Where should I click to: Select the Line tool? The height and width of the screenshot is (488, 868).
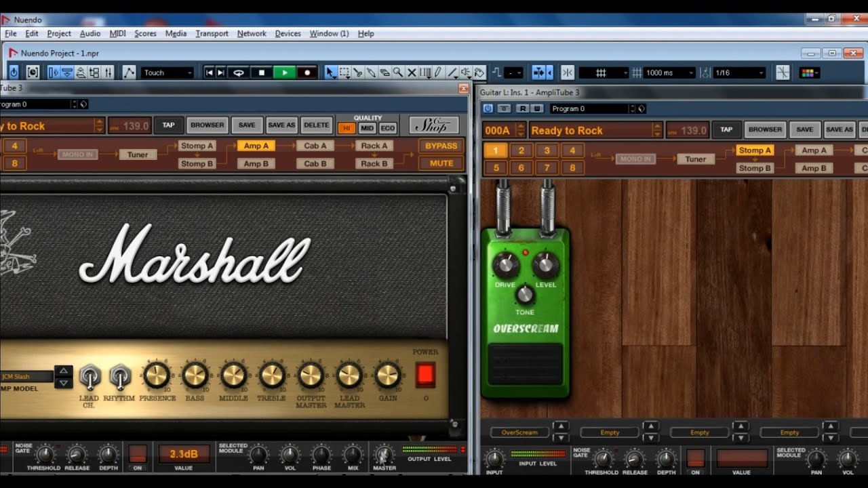[x=452, y=73]
